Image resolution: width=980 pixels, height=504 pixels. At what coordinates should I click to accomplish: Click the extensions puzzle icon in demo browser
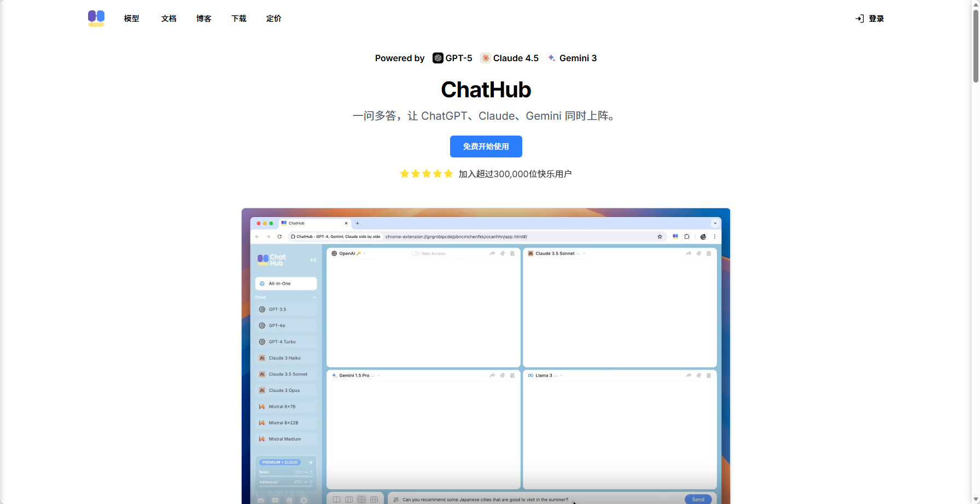coord(687,237)
